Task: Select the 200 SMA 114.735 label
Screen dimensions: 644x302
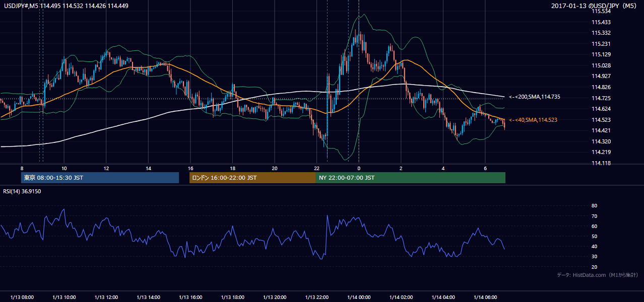Action: pyautogui.click(x=535, y=97)
